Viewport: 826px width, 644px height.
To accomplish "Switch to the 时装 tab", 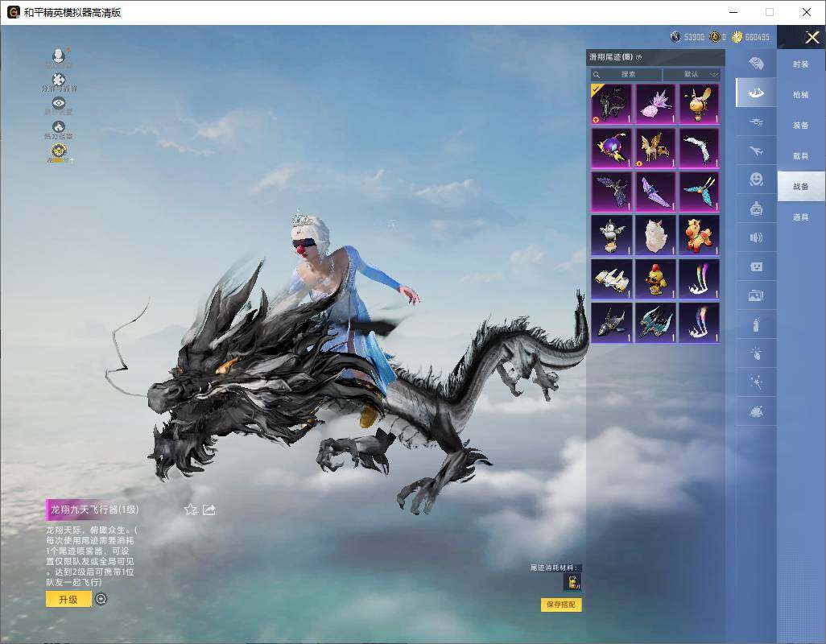I will click(x=801, y=64).
